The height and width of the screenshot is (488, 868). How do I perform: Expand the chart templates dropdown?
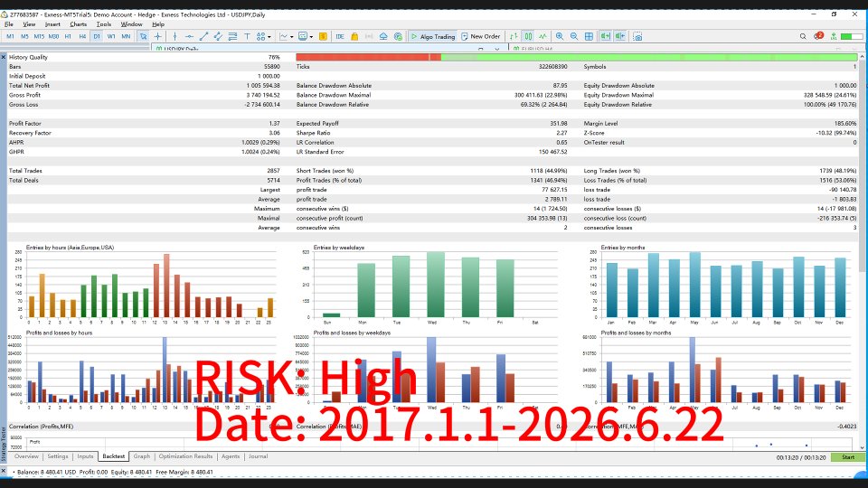coord(311,37)
